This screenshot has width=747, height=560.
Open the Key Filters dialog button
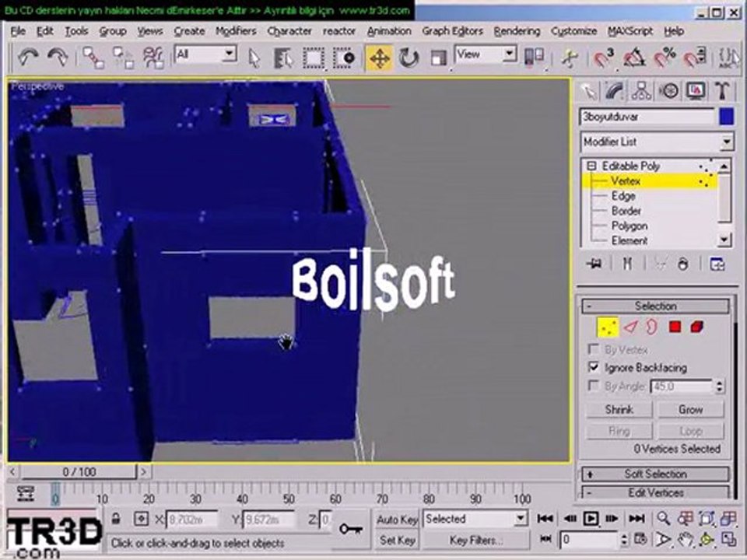point(476,540)
